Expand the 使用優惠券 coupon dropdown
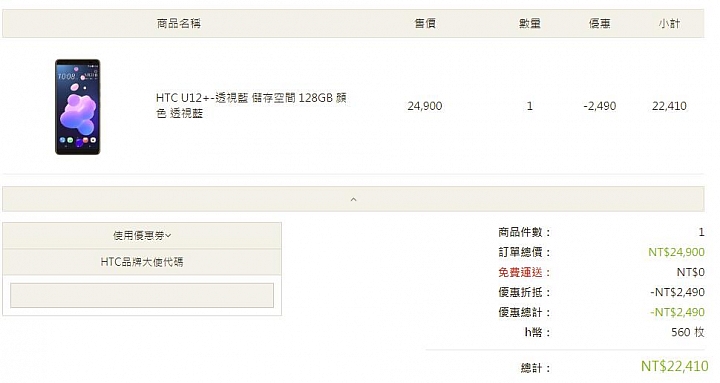This screenshot has height=383, width=720. pos(142,236)
